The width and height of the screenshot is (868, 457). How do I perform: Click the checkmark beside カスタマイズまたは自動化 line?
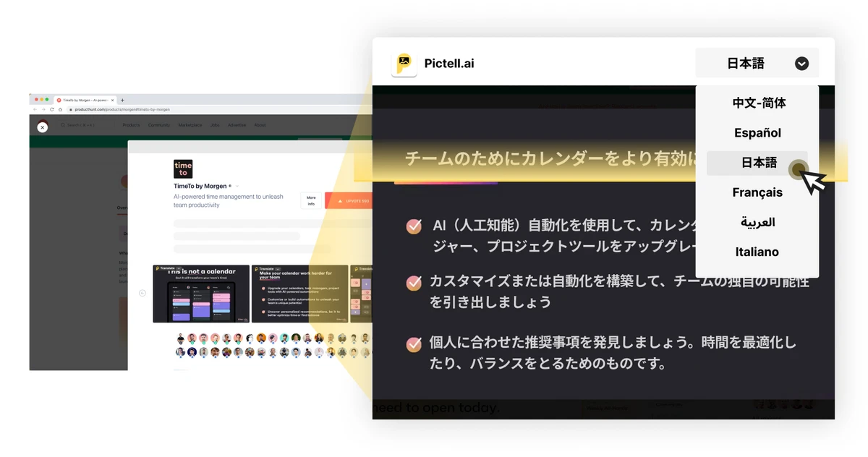coord(414,283)
